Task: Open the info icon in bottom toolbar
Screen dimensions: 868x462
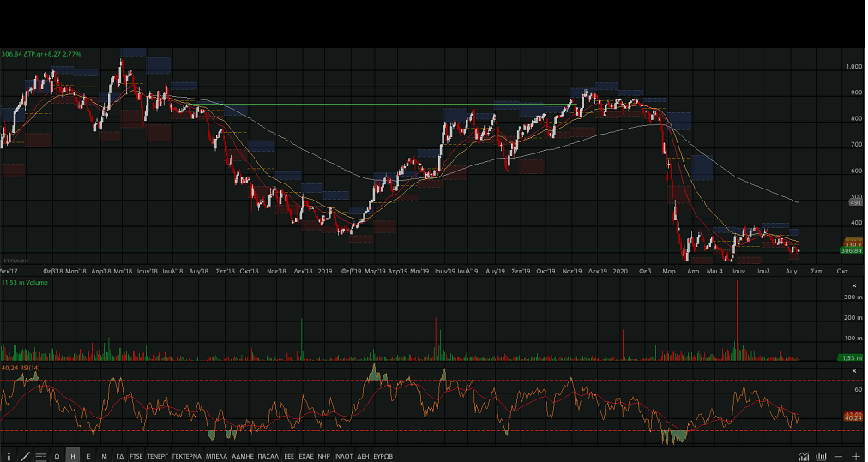Action: (9, 456)
